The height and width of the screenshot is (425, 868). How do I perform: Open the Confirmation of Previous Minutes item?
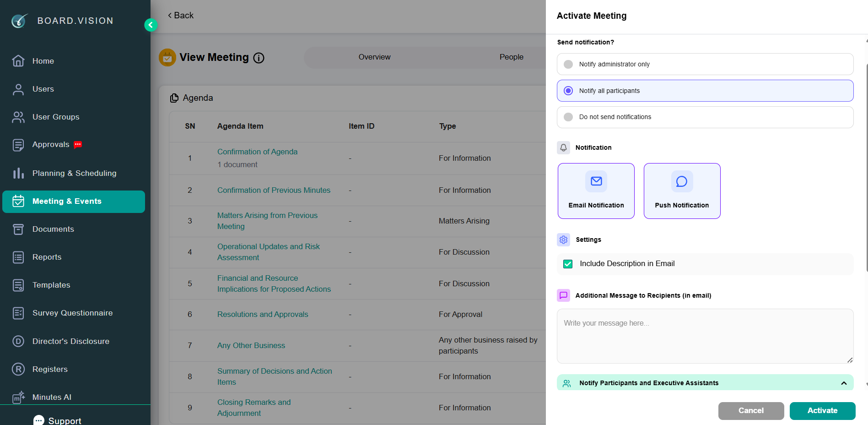[274, 190]
